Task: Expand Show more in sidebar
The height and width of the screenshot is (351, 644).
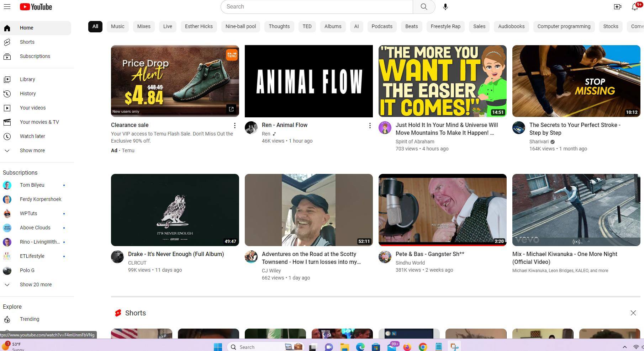Action: click(32, 150)
